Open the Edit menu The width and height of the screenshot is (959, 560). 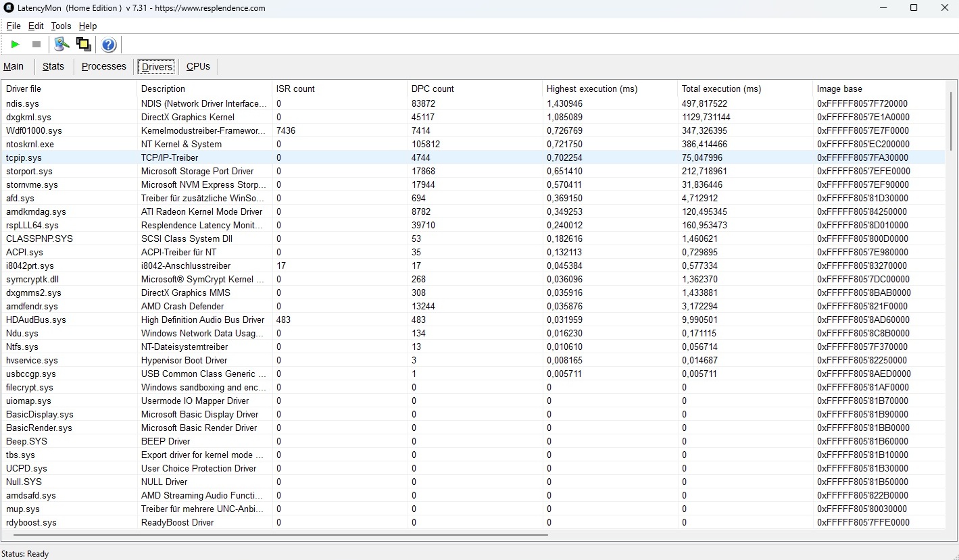36,26
